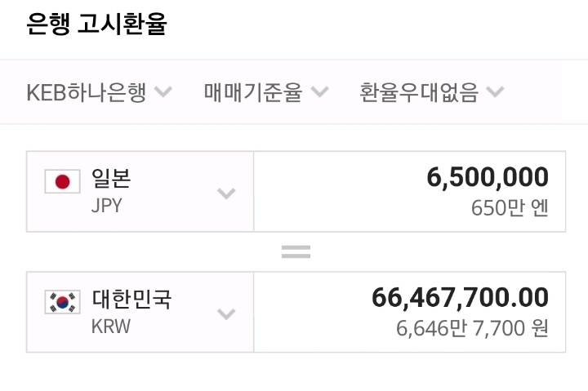
Task: Click the equals sign between currency rows
Action: [296, 252]
